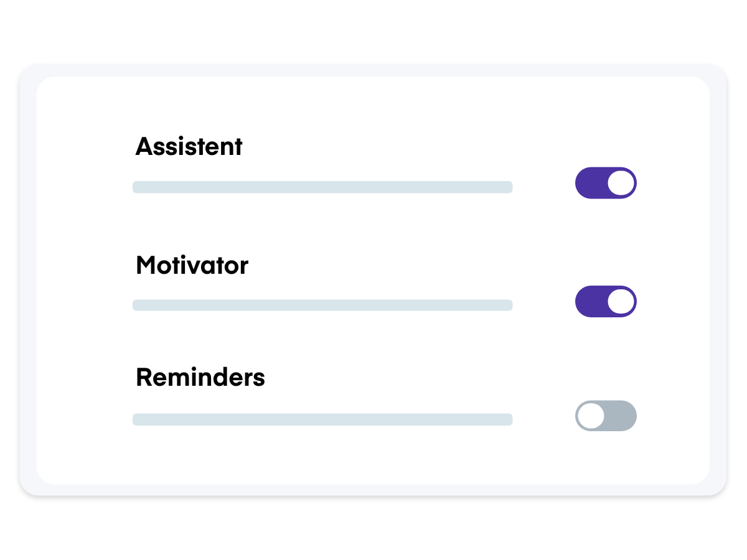Click the description bar under Reminders
The height and width of the screenshot is (560, 747).
click(322, 419)
